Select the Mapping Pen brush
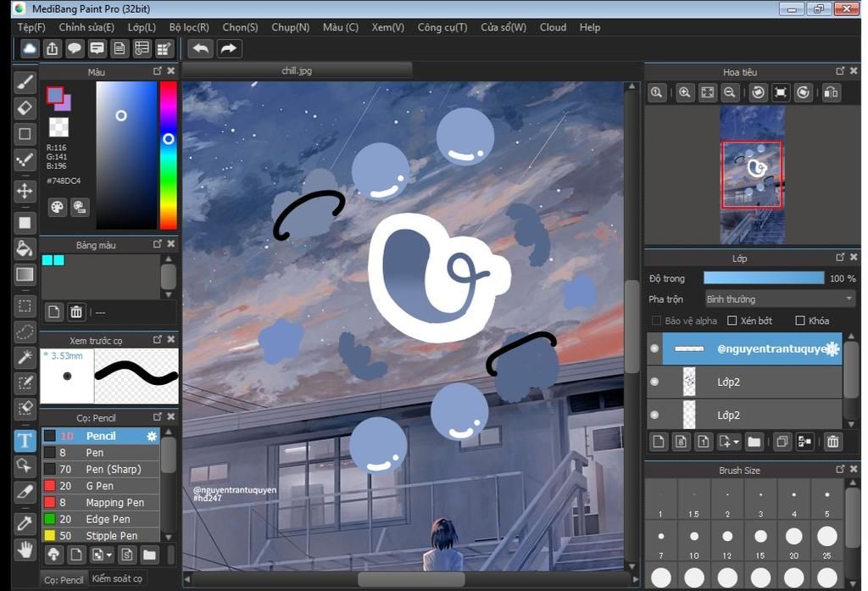Viewport: 868px width, 591px height. click(x=101, y=502)
